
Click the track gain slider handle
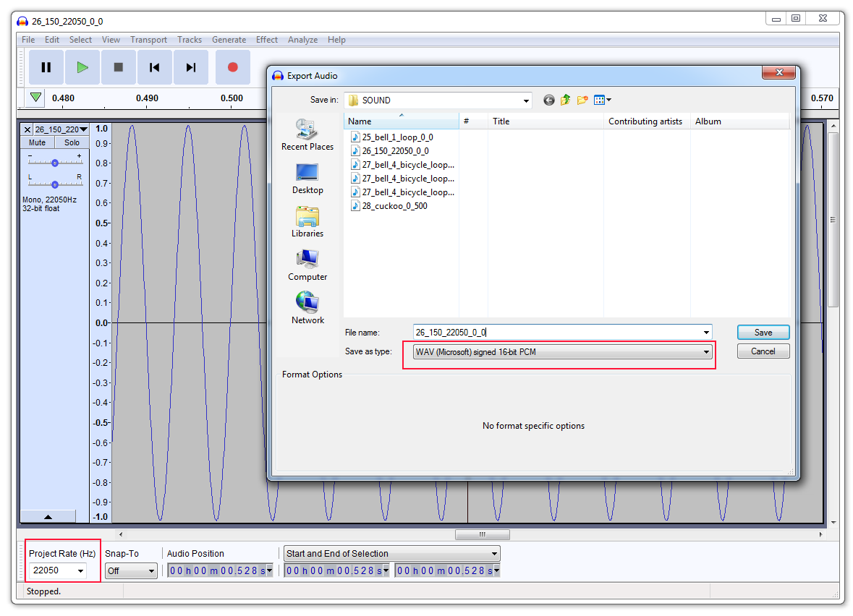55,163
